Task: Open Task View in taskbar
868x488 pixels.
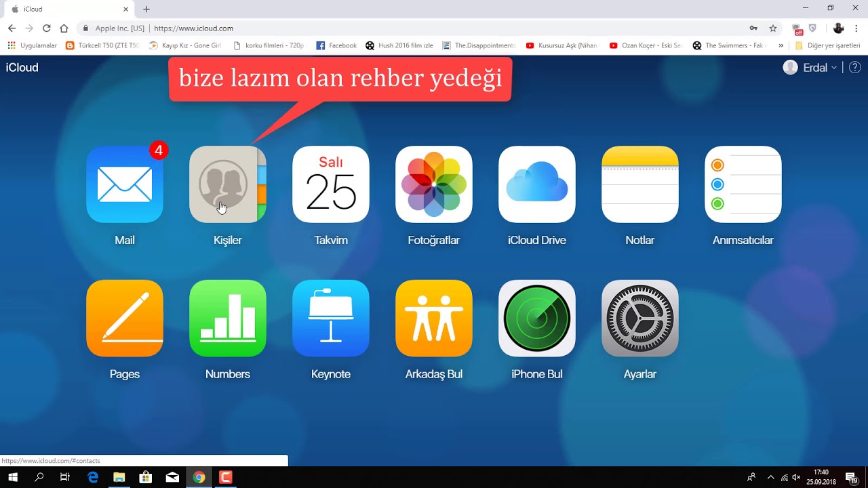Action: tap(65, 477)
